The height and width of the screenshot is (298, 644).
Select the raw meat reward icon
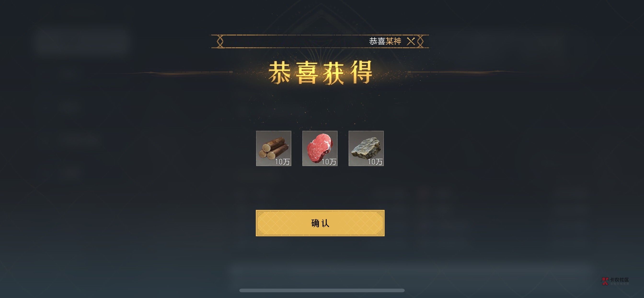[x=320, y=148]
